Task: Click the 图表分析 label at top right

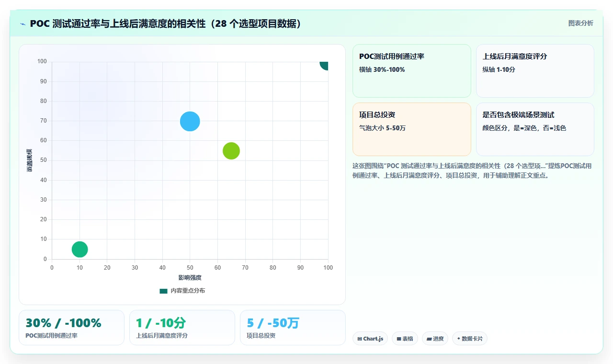Action: (580, 23)
